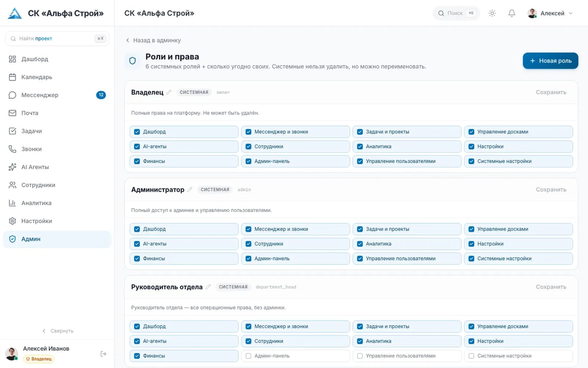
Task: Open Аналитика in the sidebar
Action: [x=57, y=203]
